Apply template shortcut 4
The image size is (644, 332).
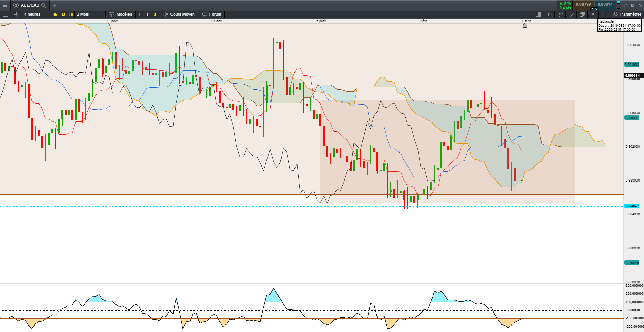pos(139,14)
